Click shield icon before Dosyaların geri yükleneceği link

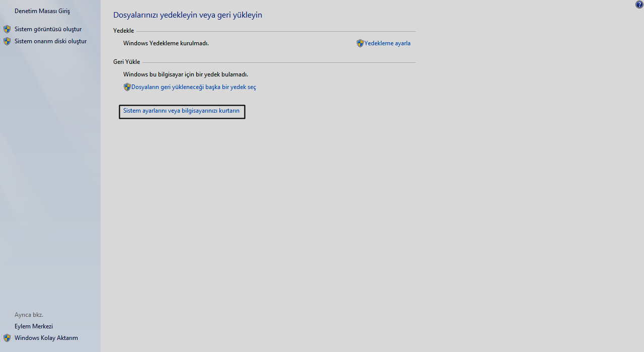click(127, 87)
